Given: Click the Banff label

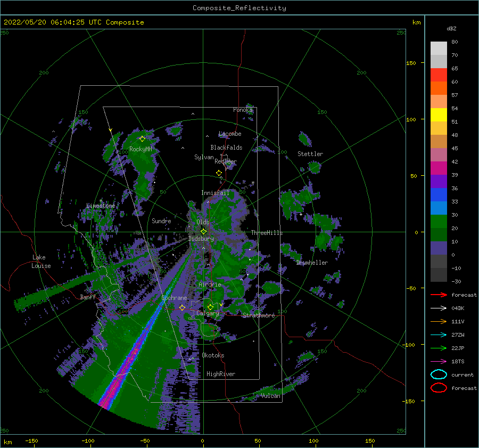Looking at the screenshot, I should [88, 297].
